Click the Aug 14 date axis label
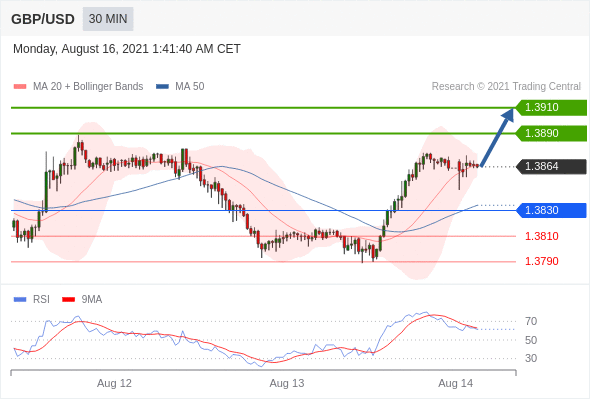Screen dimensions: 590x400 (x=456, y=383)
